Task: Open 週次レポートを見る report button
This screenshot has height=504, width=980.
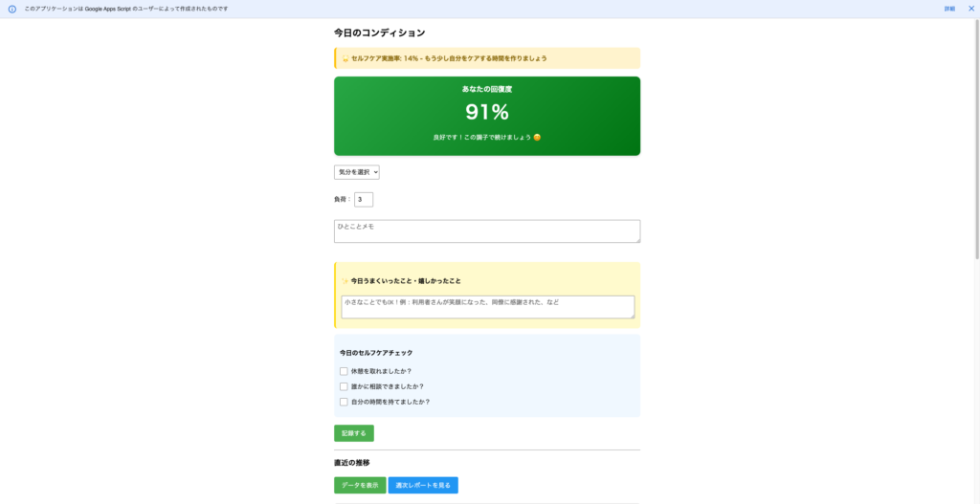Action: tap(423, 486)
